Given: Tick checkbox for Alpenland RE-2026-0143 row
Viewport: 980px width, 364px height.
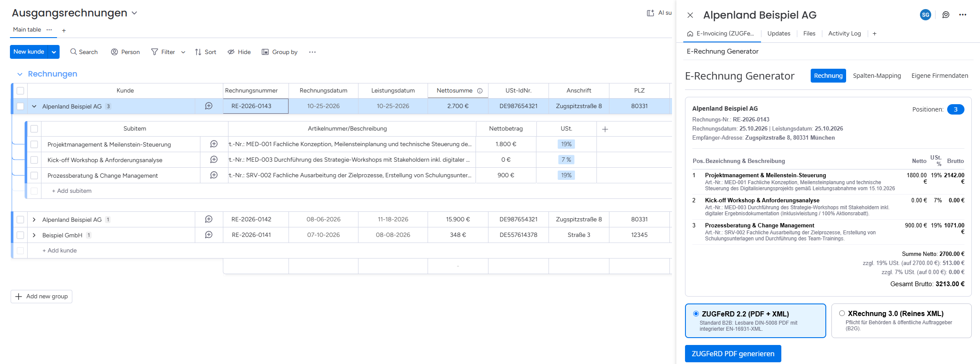Looking at the screenshot, I should 20,106.
